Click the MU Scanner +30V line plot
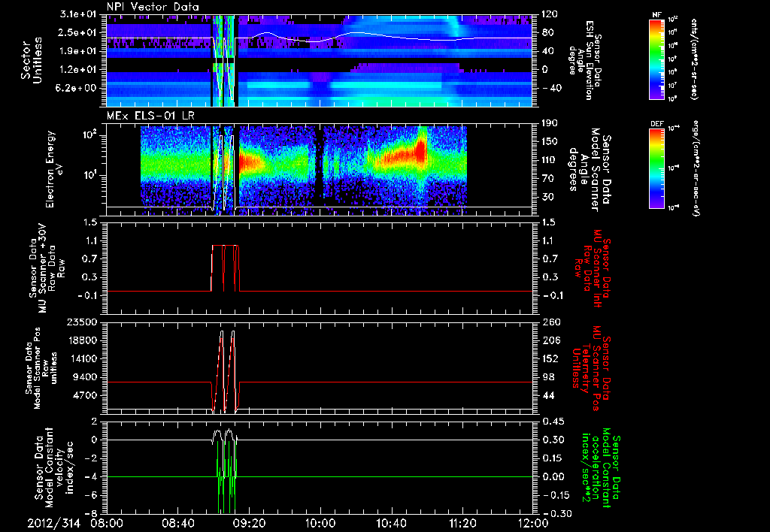 click(320, 268)
